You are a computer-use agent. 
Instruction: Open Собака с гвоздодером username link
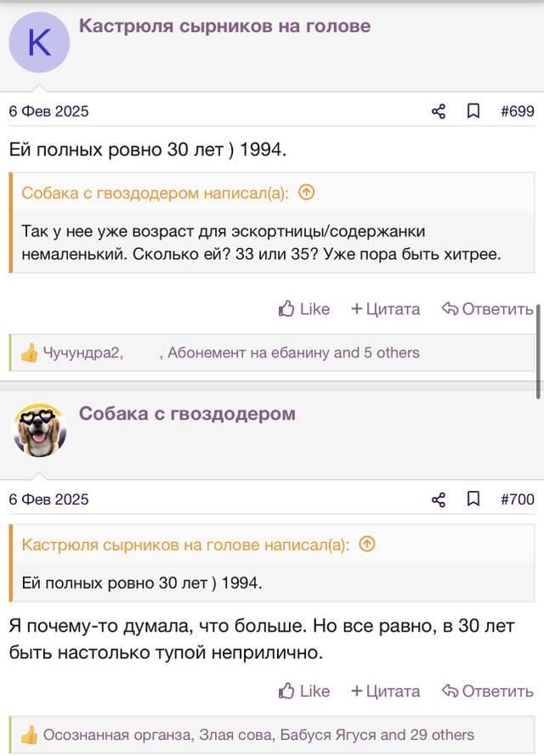tap(187, 414)
